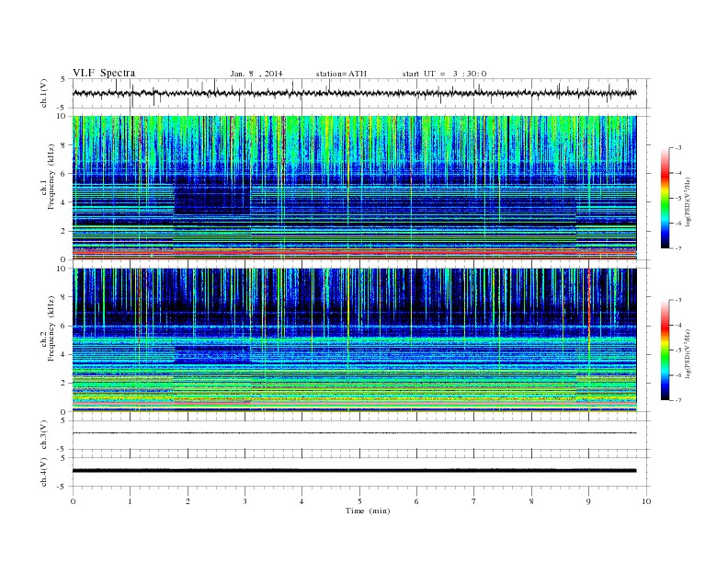Click the ch.1 PSD color scale bar
Viewport: 728px width, 563px height.
pos(665,198)
